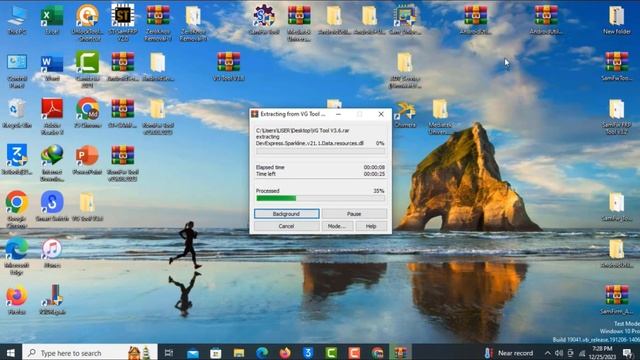This screenshot has width=640, height=360.
Task: Select the Firefox desktop shortcut
Action: pos(17,300)
